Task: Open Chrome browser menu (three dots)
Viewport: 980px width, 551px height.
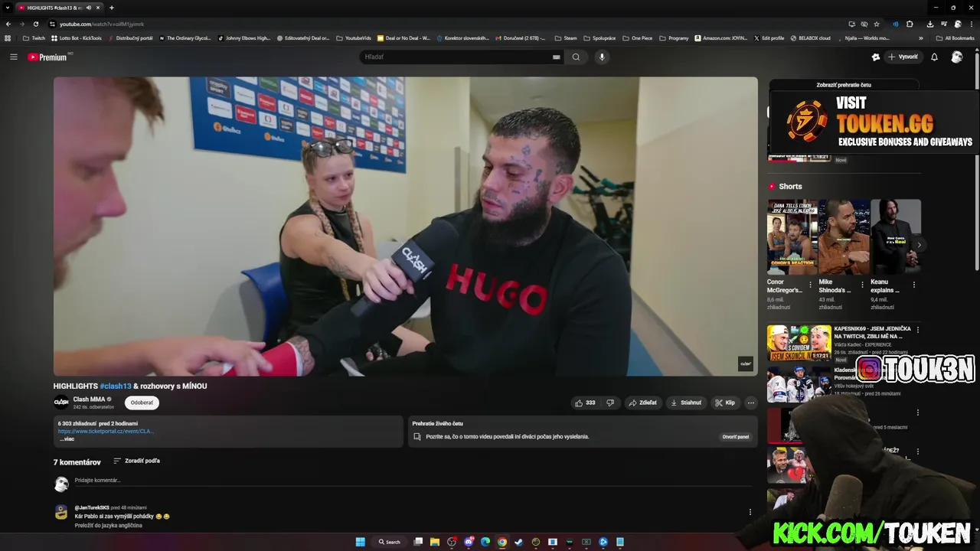Action: pyautogui.click(x=972, y=24)
